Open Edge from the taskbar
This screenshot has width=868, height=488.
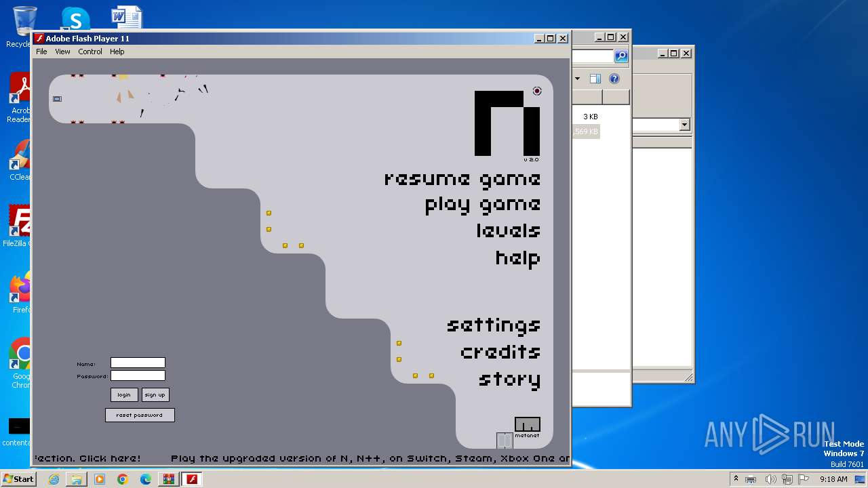[x=146, y=479]
